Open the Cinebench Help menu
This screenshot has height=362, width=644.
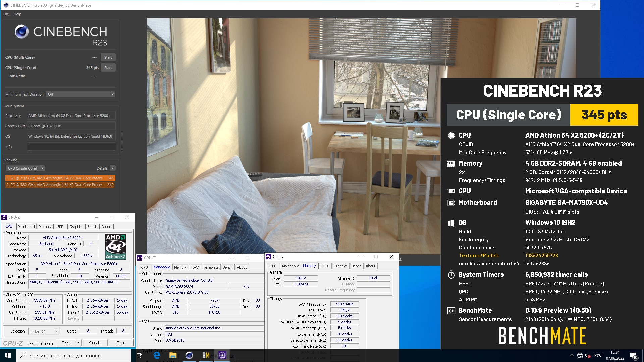[17, 14]
